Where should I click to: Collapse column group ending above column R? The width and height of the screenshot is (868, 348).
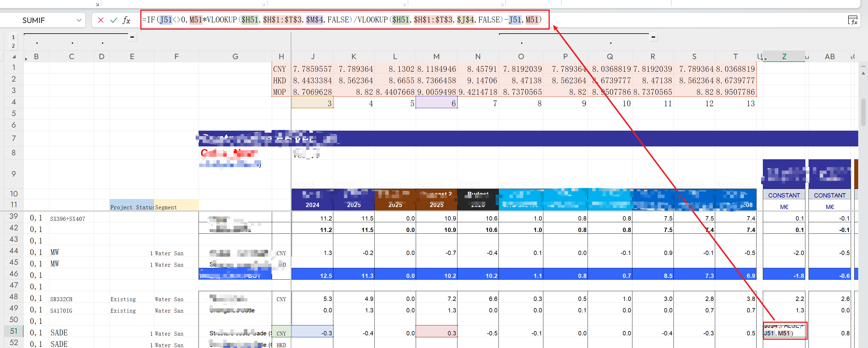point(653,37)
